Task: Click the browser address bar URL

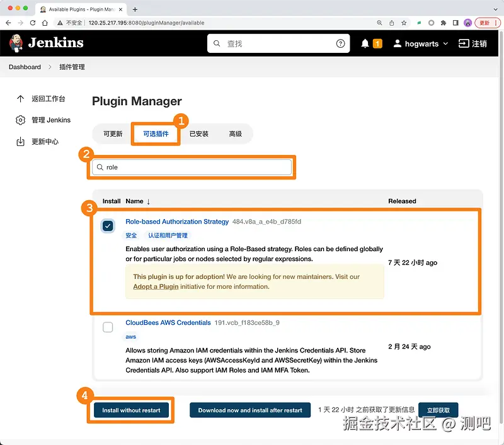Action: tap(146, 23)
